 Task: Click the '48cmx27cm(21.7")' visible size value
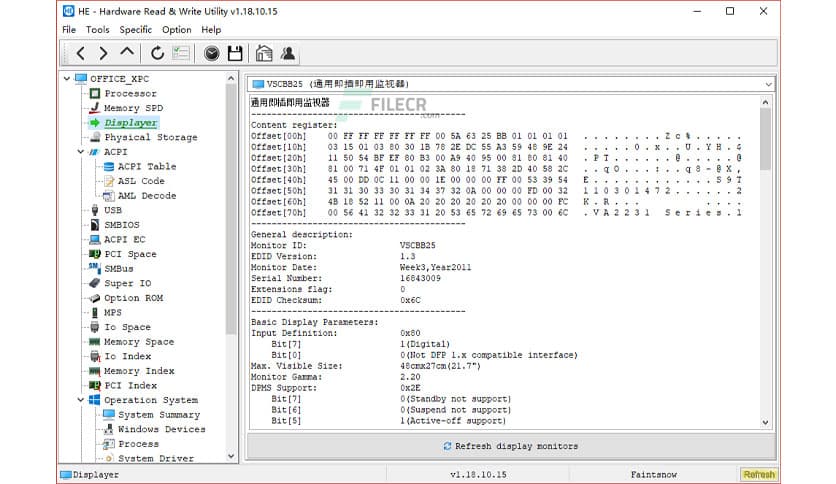click(440, 366)
